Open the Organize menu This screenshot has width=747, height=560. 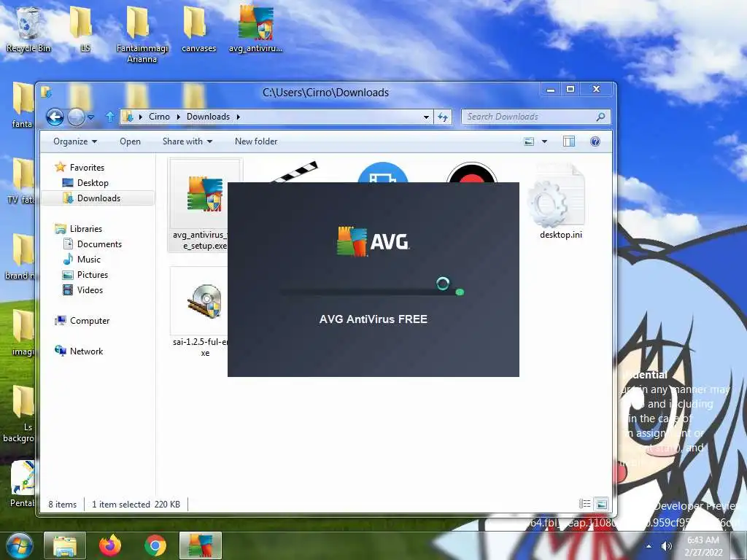click(x=75, y=141)
